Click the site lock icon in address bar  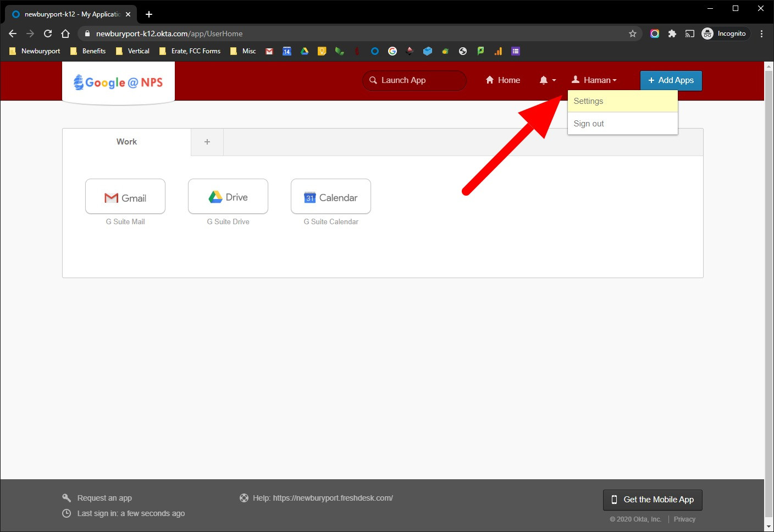click(x=87, y=34)
